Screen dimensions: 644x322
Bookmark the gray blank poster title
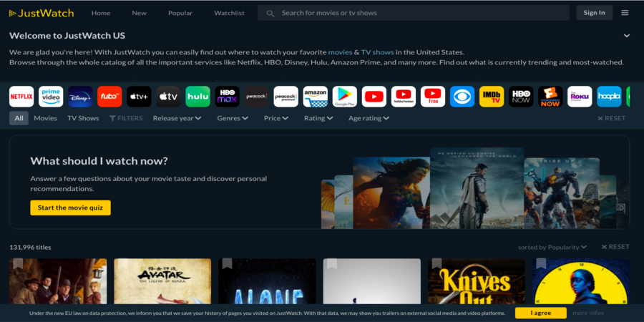(332, 263)
